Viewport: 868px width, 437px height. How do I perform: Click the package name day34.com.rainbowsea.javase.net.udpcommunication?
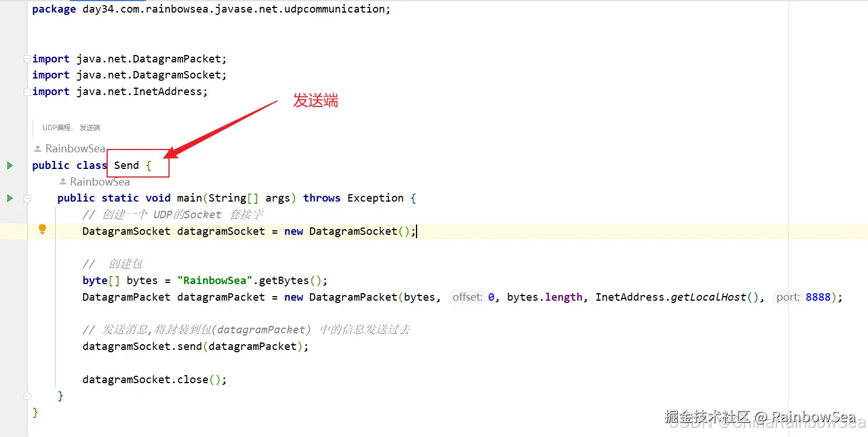tap(233, 9)
